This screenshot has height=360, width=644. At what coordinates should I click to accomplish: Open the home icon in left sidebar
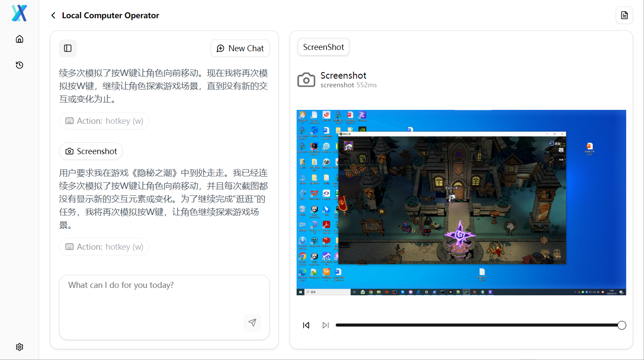[x=20, y=39]
